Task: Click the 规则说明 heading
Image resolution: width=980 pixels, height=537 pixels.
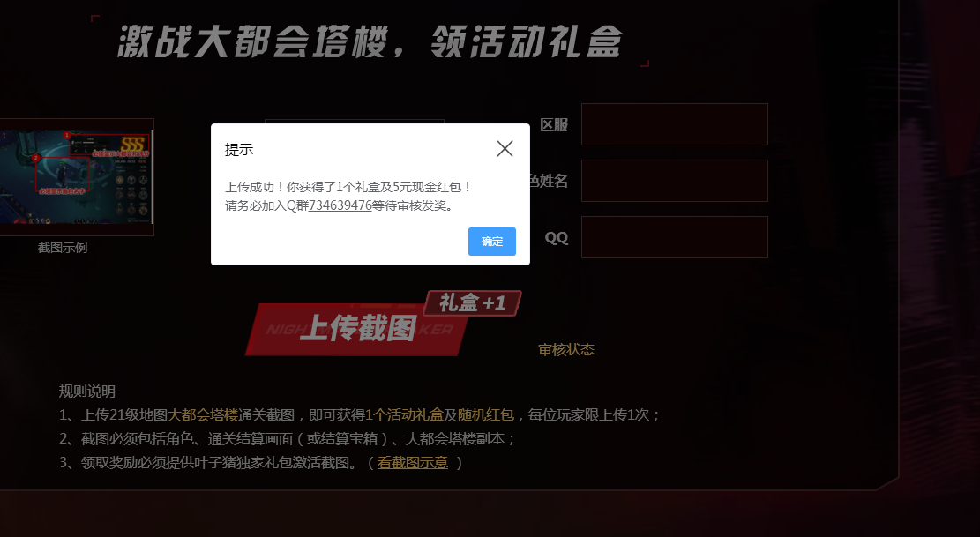Action: tap(86, 392)
